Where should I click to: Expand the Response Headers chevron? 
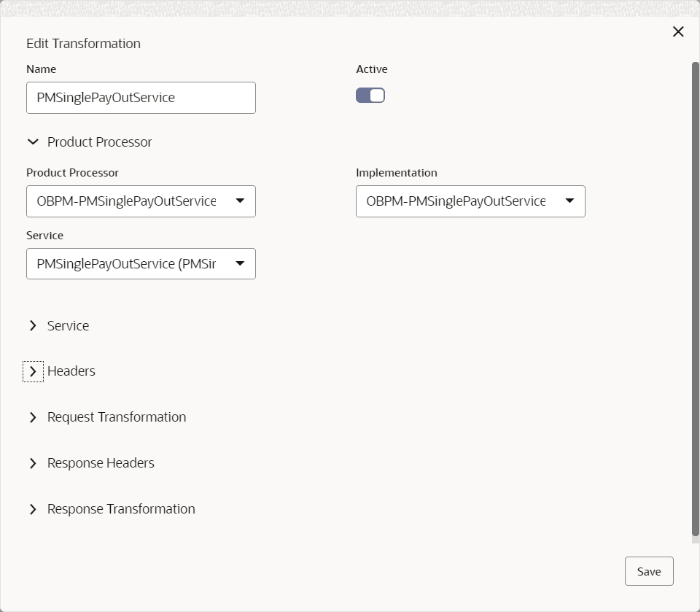coord(33,463)
